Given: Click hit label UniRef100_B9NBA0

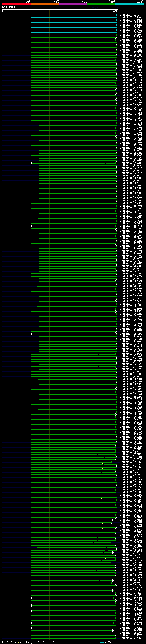Looking at the screenshot, I should click(131, 273).
